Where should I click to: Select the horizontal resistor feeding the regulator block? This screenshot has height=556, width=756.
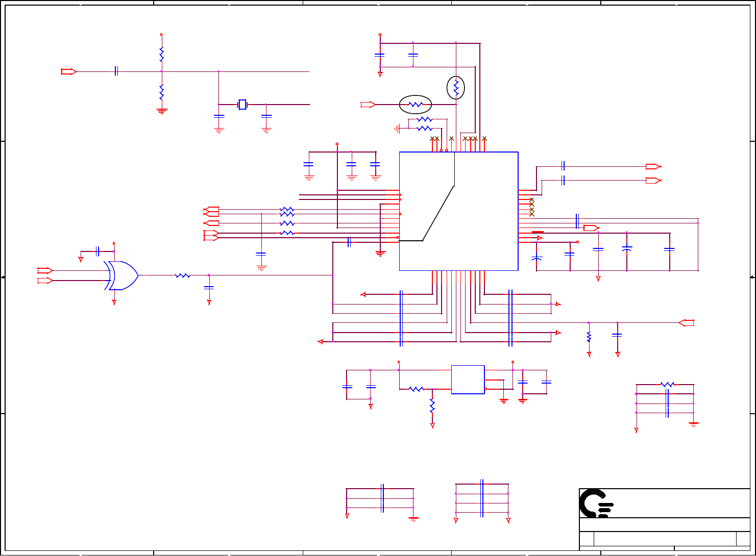[x=416, y=389]
